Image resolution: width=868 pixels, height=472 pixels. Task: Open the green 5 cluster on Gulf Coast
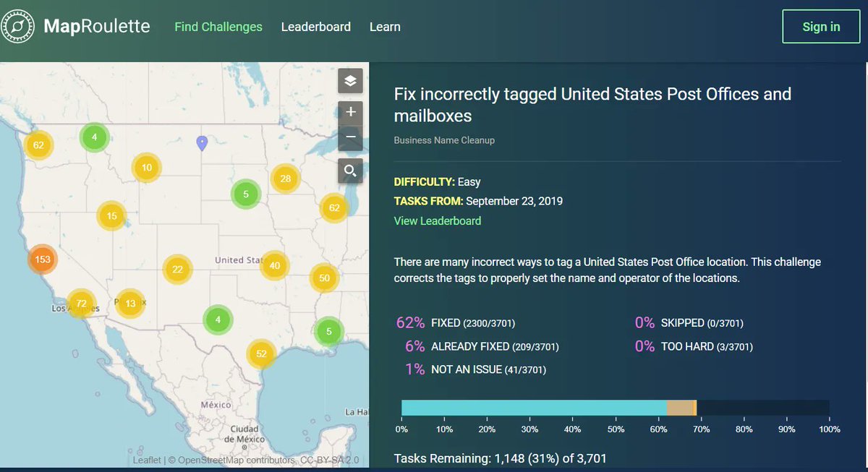(329, 331)
